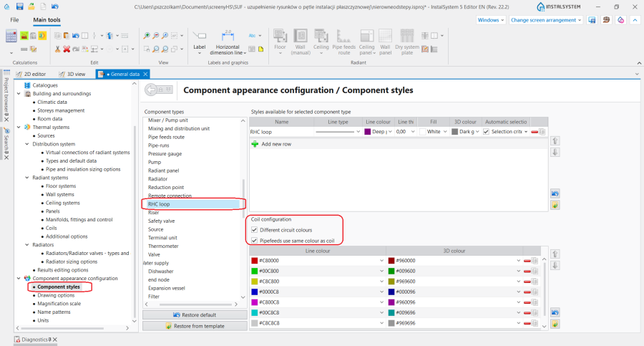Collapse the Building and surroundings node
The image size is (644, 346).
(19, 94)
